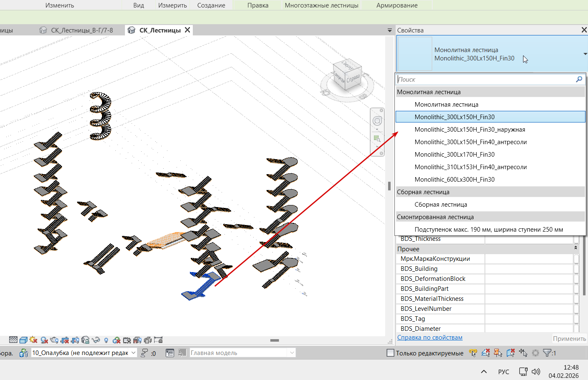The height and width of the screenshot is (380, 588).
Task: Expand the type selector dropdown arrow
Action: click(585, 54)
